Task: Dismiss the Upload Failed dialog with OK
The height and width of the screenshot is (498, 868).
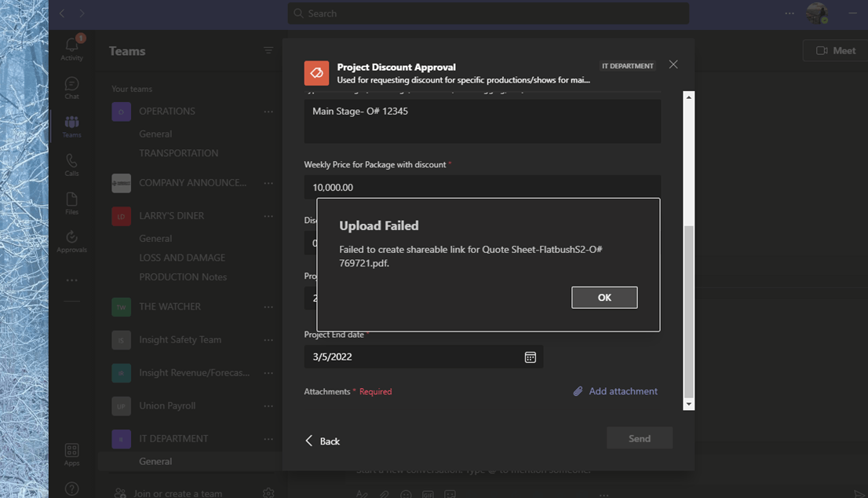Action: coord(604,297)
